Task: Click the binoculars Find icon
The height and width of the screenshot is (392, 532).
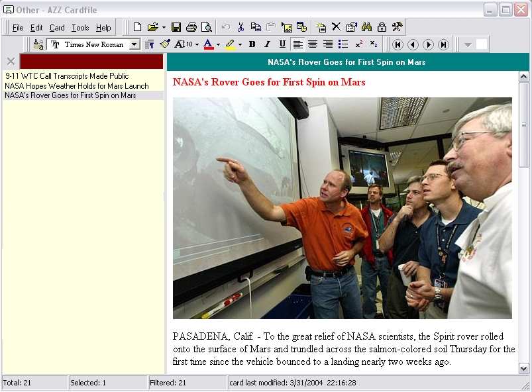Action: [x=366, y=27]
